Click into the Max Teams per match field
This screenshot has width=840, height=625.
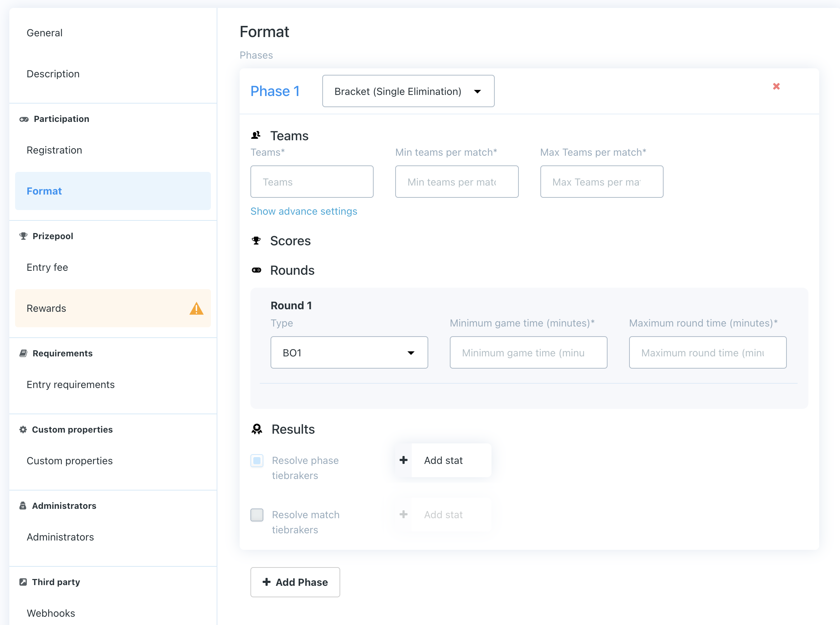(x=601, y=182)
